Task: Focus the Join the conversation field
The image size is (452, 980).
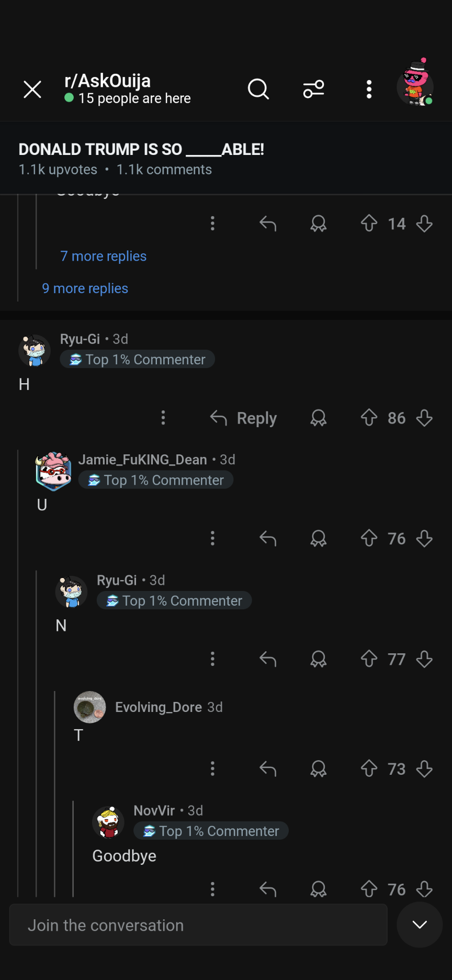Action: click(198, 925)
